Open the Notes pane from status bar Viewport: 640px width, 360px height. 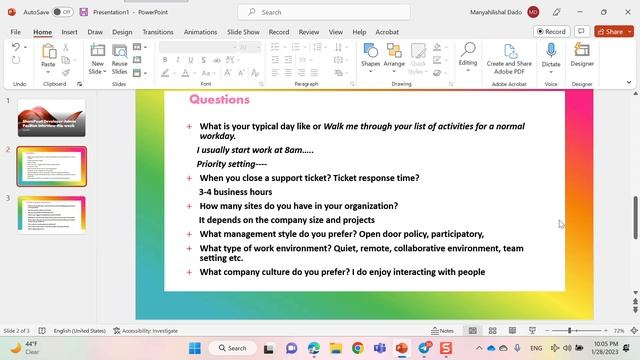click(x=442, y=331)
